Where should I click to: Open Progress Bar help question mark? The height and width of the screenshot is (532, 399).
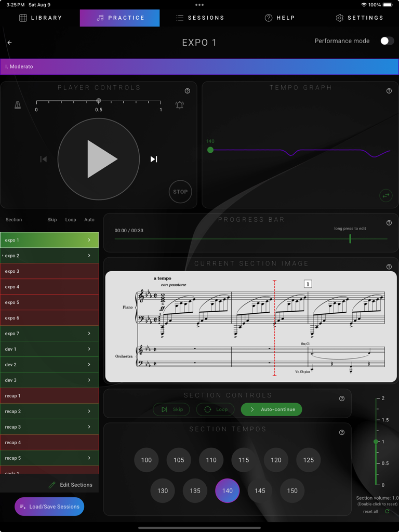pos(389,223)
